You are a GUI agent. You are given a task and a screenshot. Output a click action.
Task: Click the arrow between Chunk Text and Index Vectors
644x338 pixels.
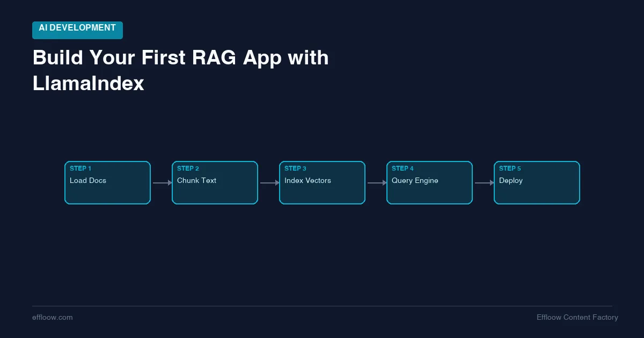[x=269, y=183]
